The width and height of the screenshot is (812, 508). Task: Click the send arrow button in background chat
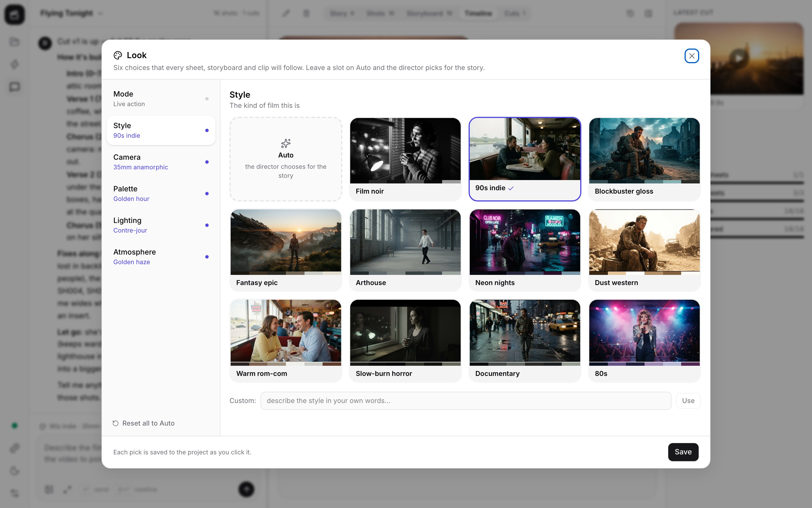(246, 489)
